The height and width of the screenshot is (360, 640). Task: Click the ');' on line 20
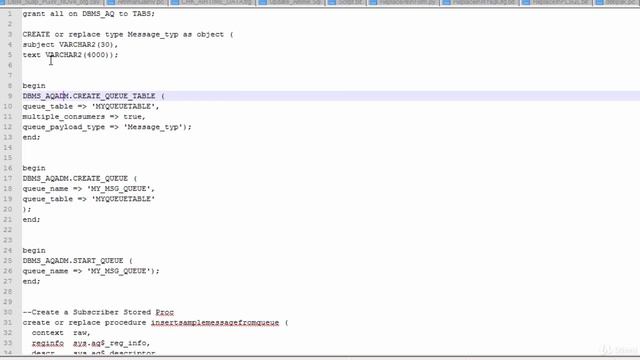27,209
